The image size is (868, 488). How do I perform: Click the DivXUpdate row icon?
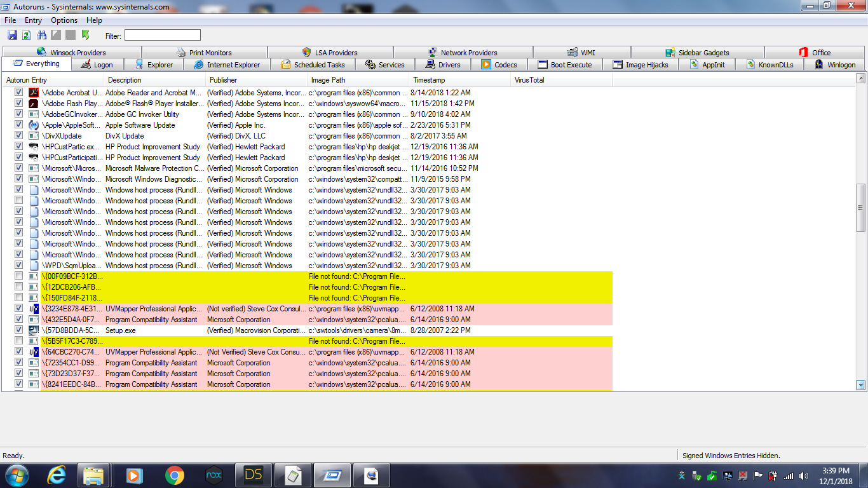point(34,136)
